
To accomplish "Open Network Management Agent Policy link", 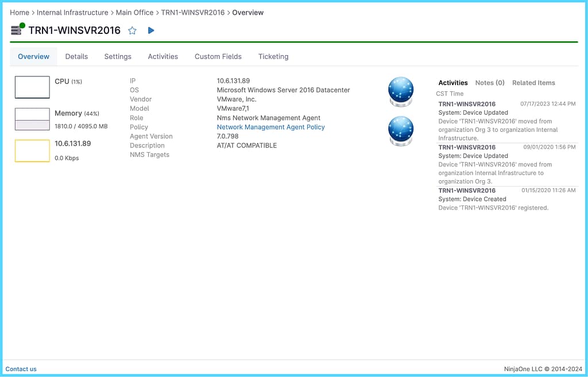I will coord(270,127).
